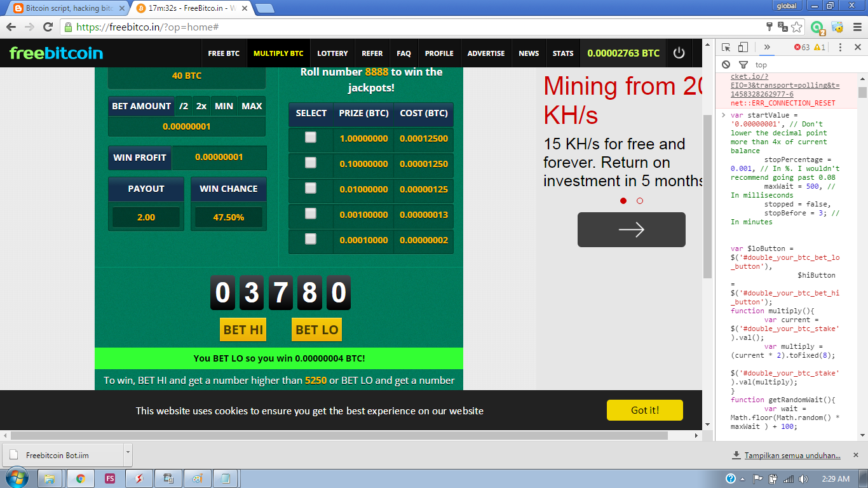Open the green extension with badge 2

pyautogui.click(x=817, y=28)
